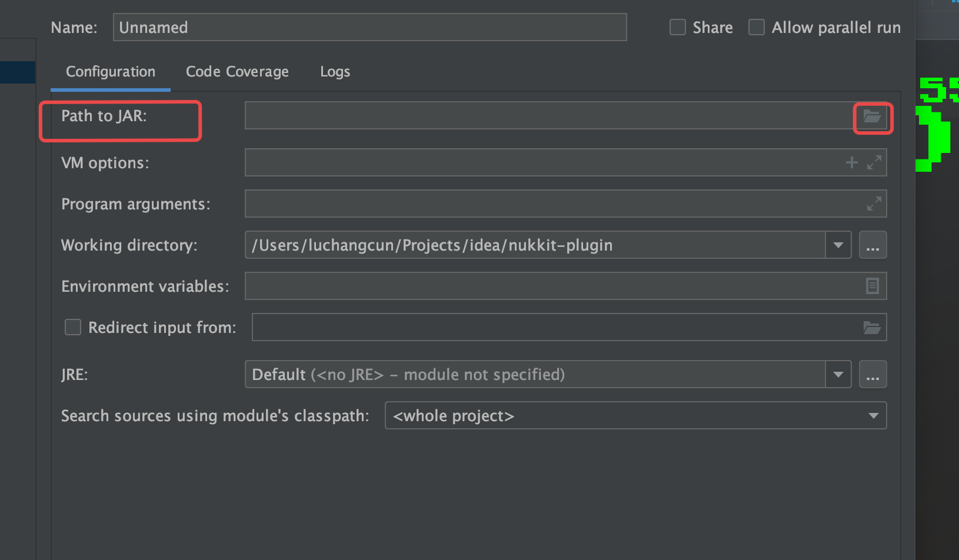Click the JRE ellipsis browse button

click(873, 374)
